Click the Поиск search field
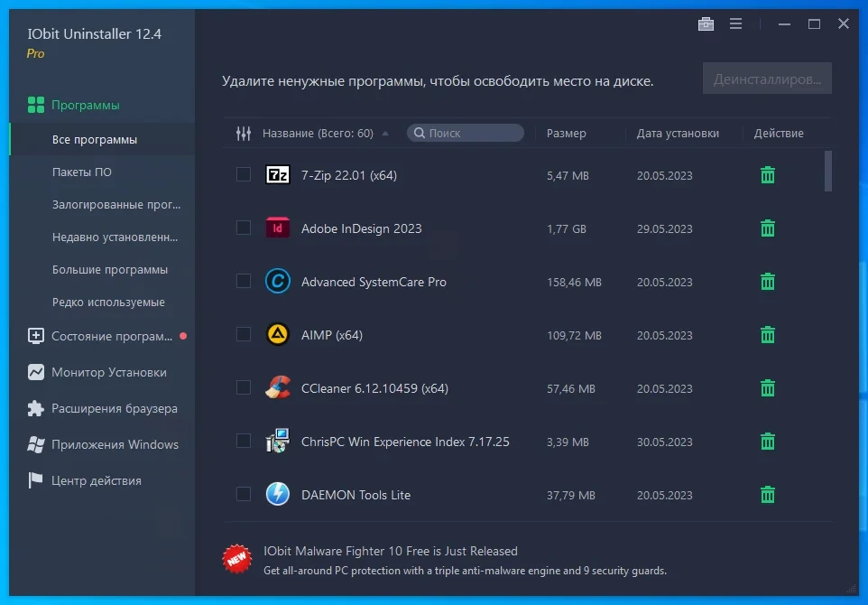Image resolution: width=868 pixels, height=605 pixels. click(466, 133)
